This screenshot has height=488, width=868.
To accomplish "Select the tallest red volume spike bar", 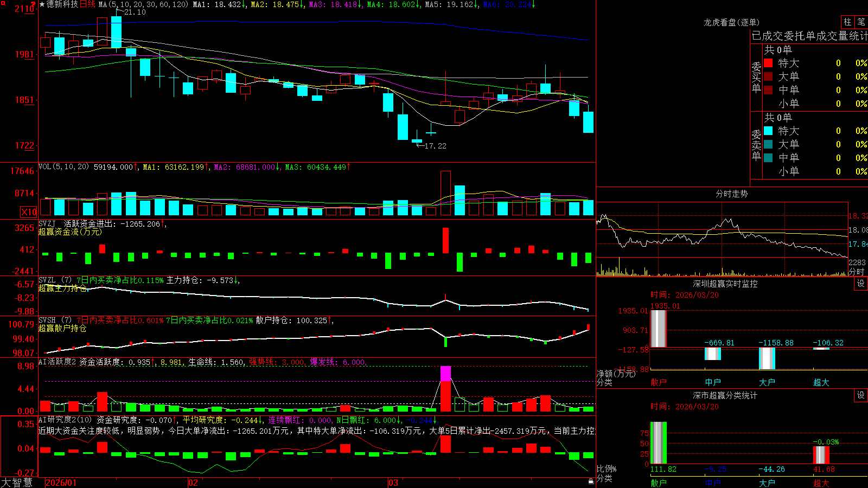I will (x=446, y=194).
